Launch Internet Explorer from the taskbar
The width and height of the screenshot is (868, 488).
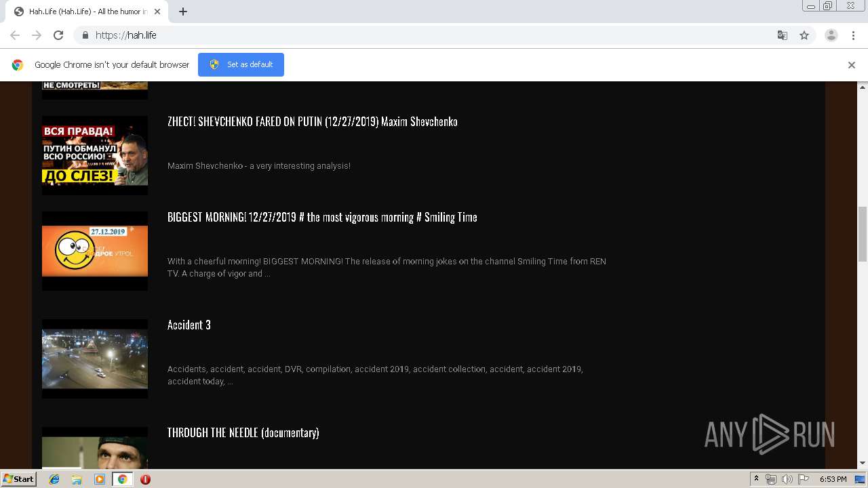pyautogui.click(x=54, y=479)
